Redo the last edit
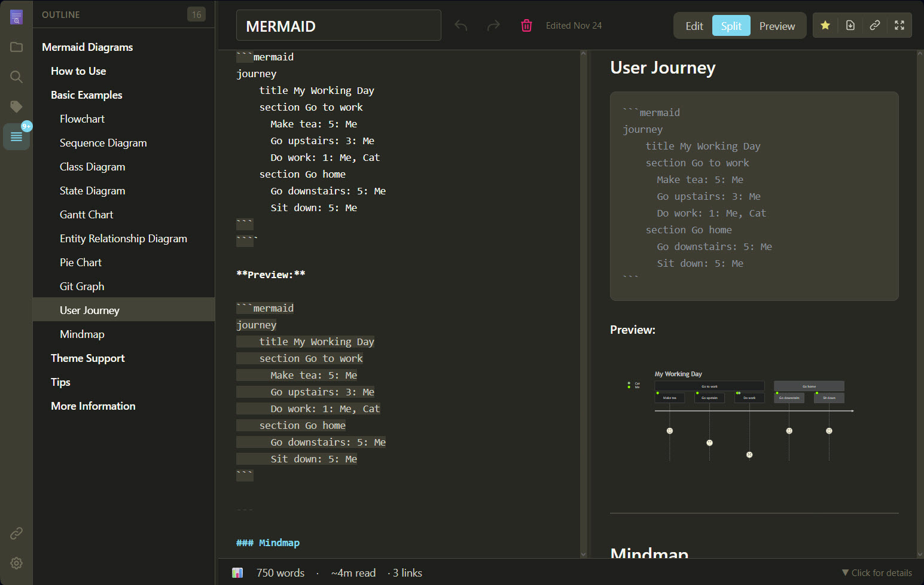 pos(493,25)
